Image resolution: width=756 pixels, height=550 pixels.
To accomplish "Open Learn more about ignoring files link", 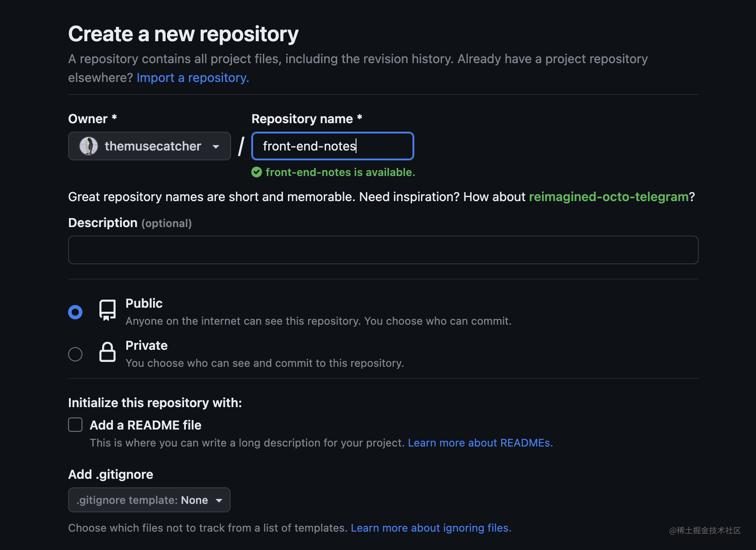I will pyautogui.click(x=431, y=528).
